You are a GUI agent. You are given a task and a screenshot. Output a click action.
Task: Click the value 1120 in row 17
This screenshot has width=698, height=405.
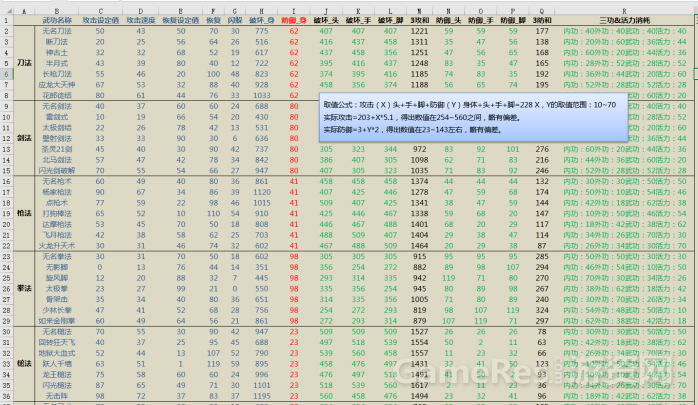point(261,192)
